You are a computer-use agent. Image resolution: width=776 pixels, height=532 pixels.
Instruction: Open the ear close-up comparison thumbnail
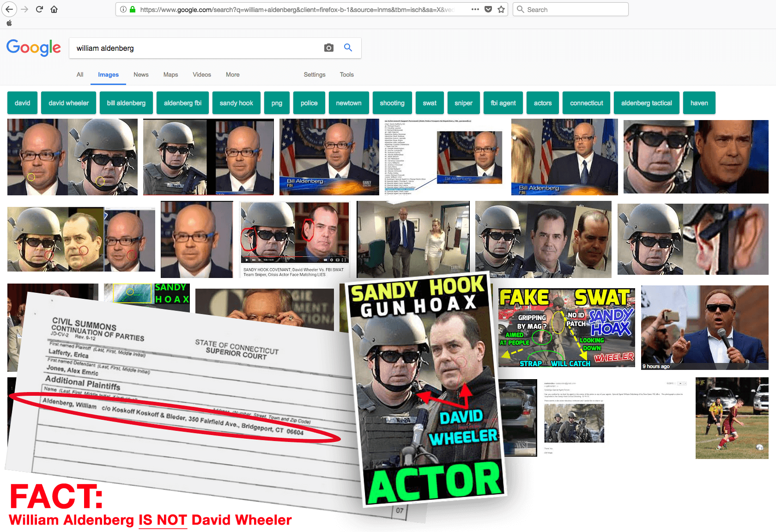point(693,240)
